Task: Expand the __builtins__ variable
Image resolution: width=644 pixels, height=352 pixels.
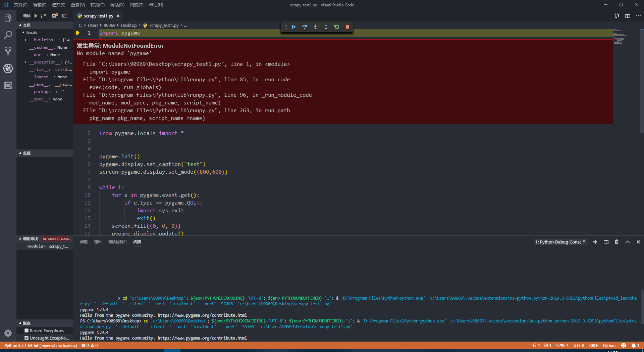Action: [x=25, y=40]
